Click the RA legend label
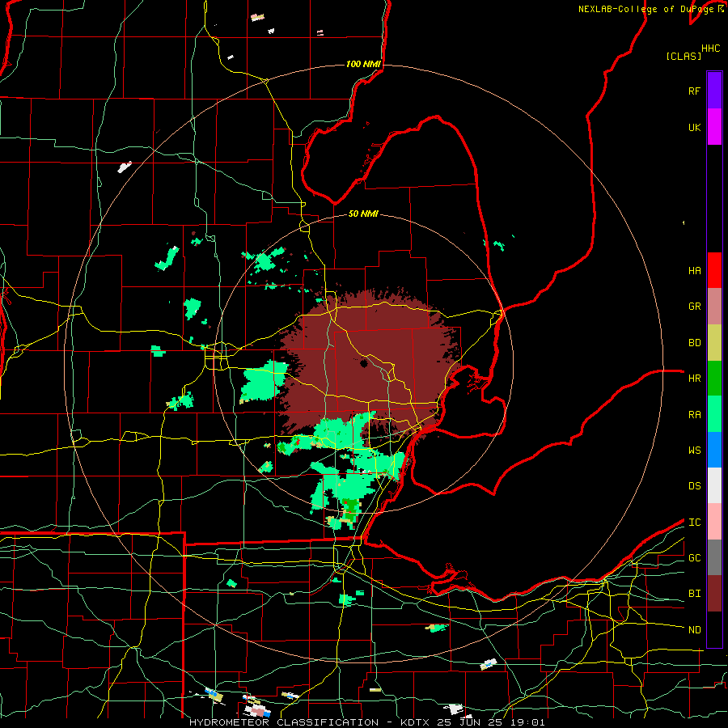Viewport: 728px width, 728px height. click(x=694, y=415)
